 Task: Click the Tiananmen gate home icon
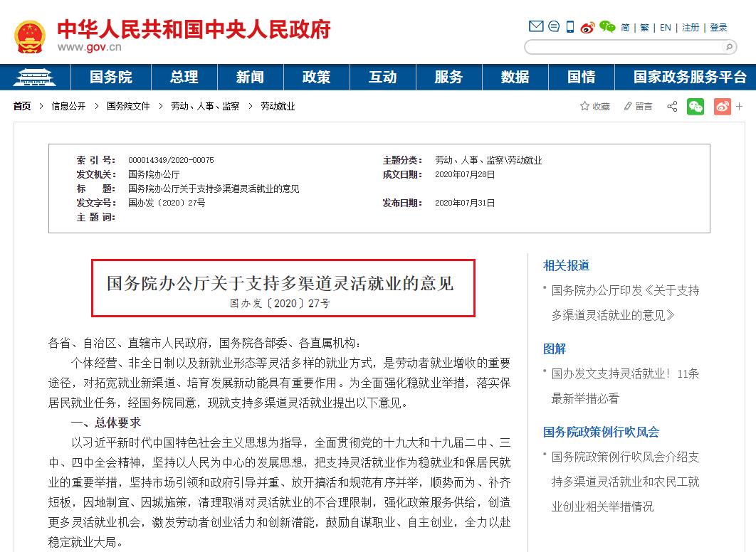point(35,77)
